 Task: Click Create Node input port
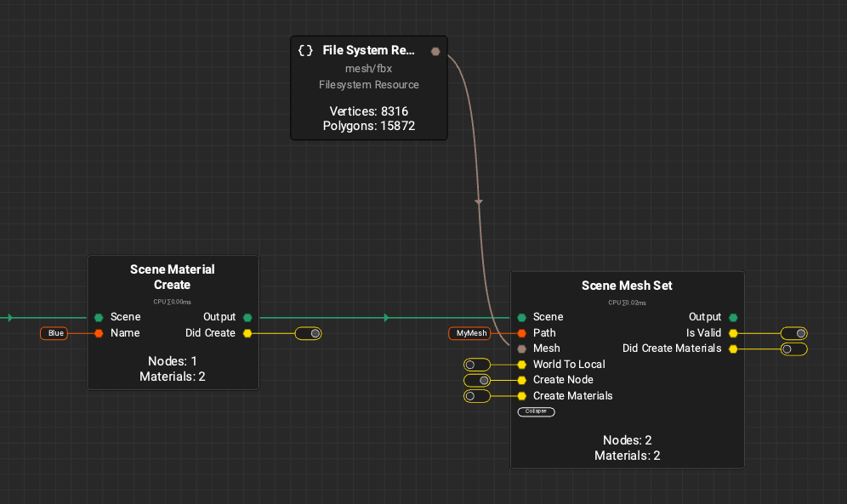(x=522, y=381)
